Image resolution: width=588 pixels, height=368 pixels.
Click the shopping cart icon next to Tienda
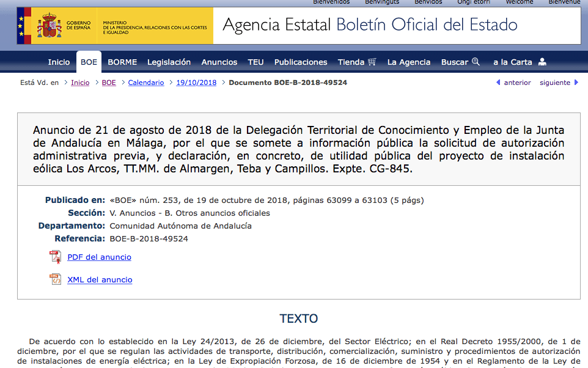tap(372, 62)
